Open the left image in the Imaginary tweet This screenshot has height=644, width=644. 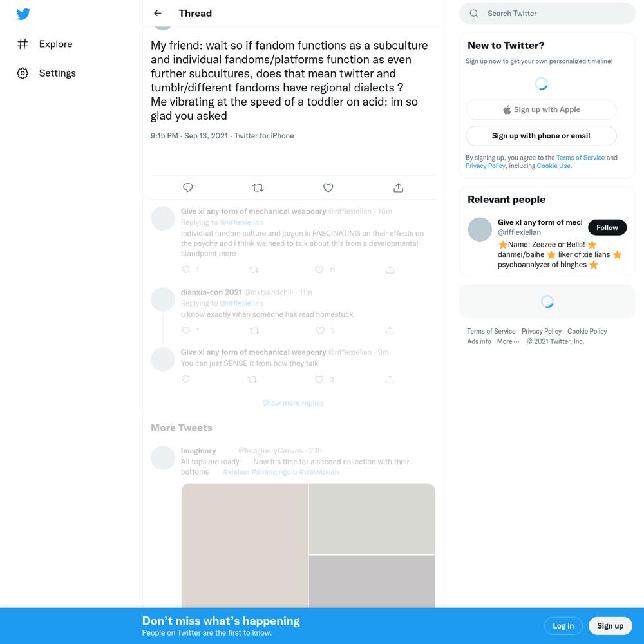click(244, 545)
